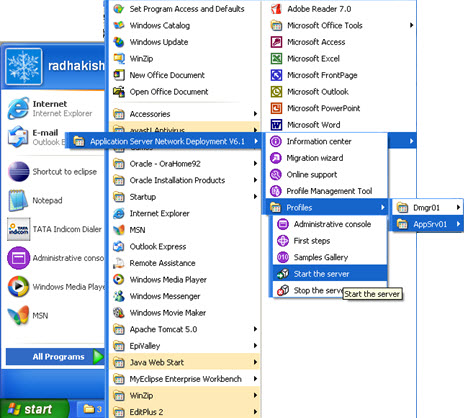The height and width of the screenshot is (418, 464).
Task: Click the Microsoft FrontPage icon
Action: coord(276,75)
